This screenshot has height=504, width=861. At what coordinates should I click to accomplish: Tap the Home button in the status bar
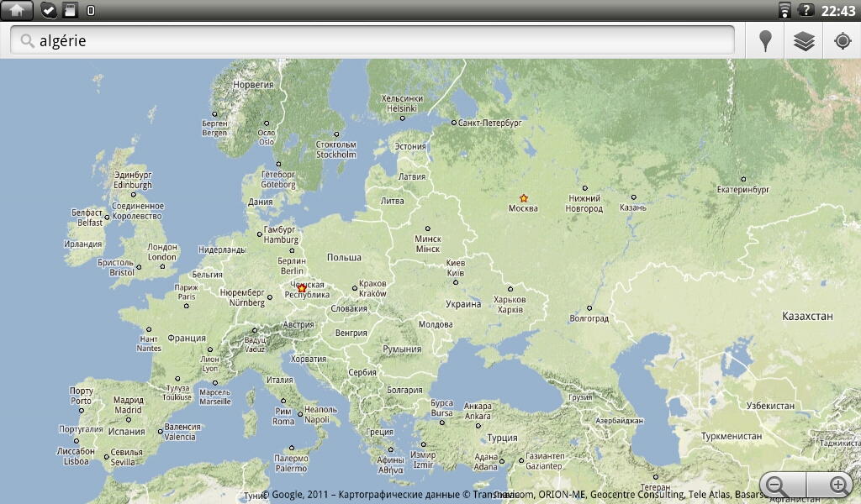click(17, 10)
